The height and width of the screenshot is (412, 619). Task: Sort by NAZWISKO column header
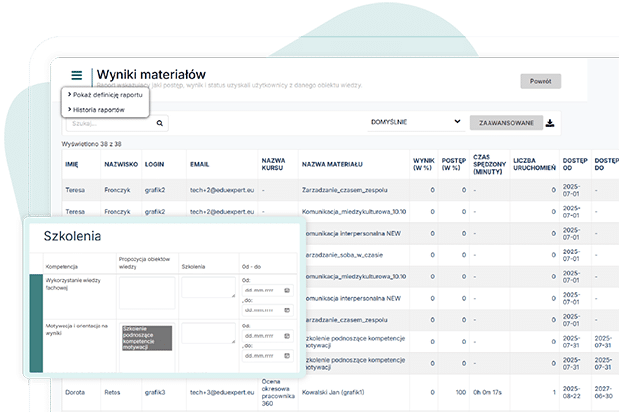[120, 163]
